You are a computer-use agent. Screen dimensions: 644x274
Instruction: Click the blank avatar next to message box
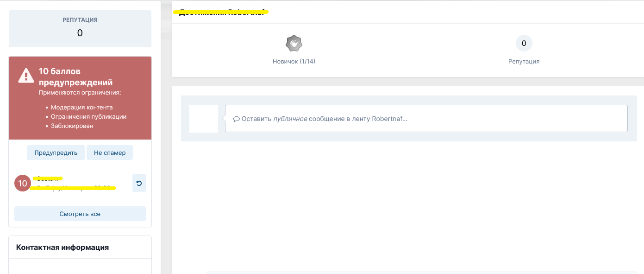(204, 119)
